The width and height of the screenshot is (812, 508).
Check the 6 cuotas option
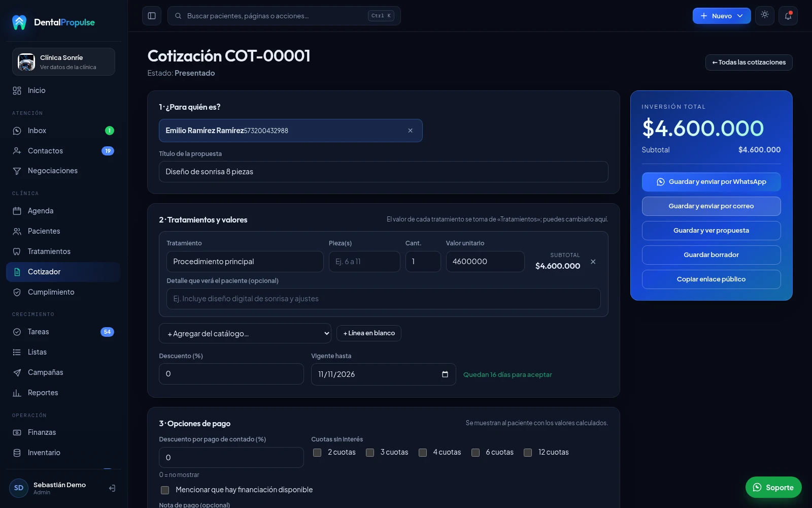tap(476, 453)
